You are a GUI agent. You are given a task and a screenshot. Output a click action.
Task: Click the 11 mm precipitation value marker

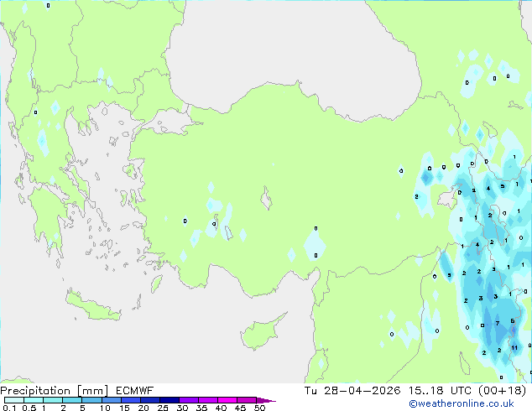[514, 347]
